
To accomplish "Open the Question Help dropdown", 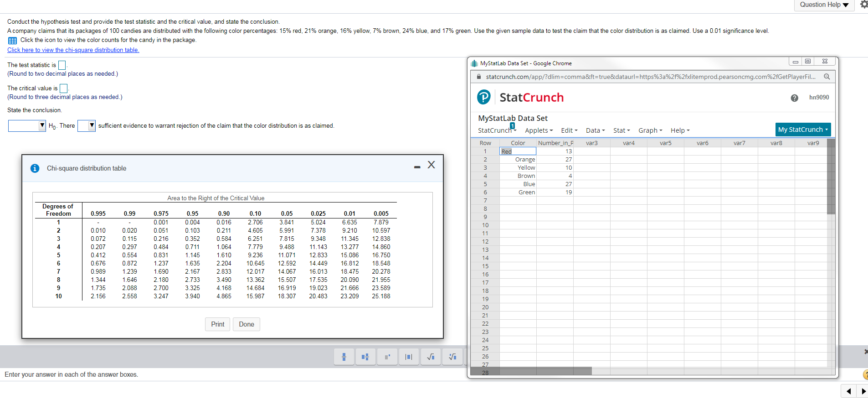I will (824, 5).
